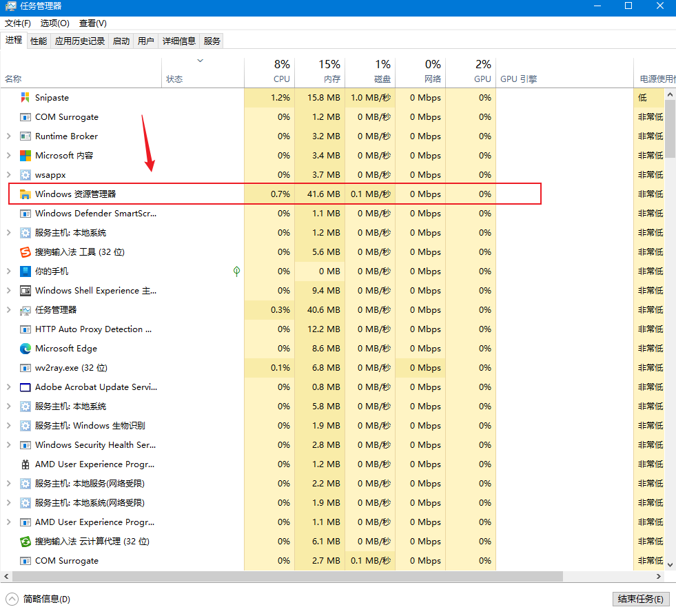This screenshot has width=676, height=616.
Task: Click the Microsoft Edge icon
Action: (25, 348)
